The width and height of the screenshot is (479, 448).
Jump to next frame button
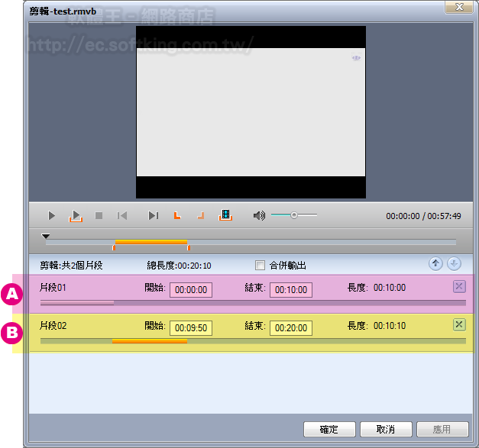click(x=153, y=216)
